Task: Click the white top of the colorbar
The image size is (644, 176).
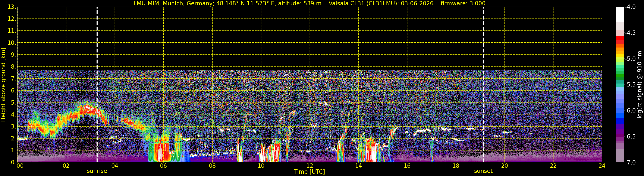Action: [x=620, y=14]
